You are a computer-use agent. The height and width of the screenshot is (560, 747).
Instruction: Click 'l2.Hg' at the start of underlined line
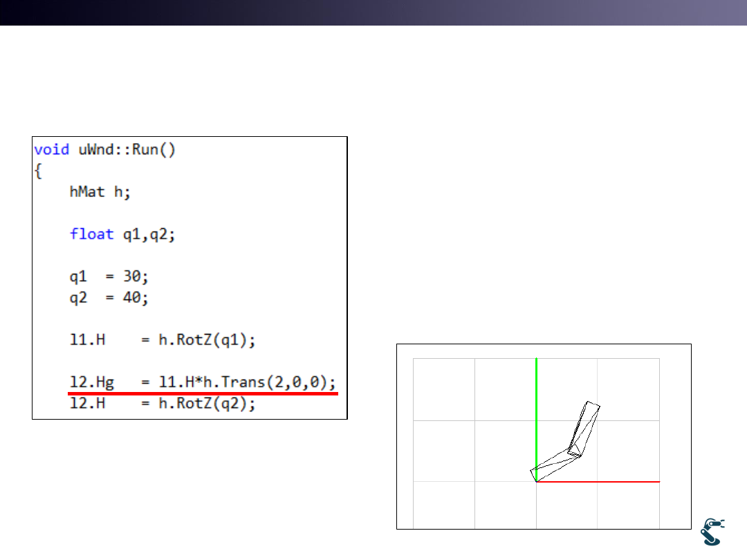tap(89, 382)
